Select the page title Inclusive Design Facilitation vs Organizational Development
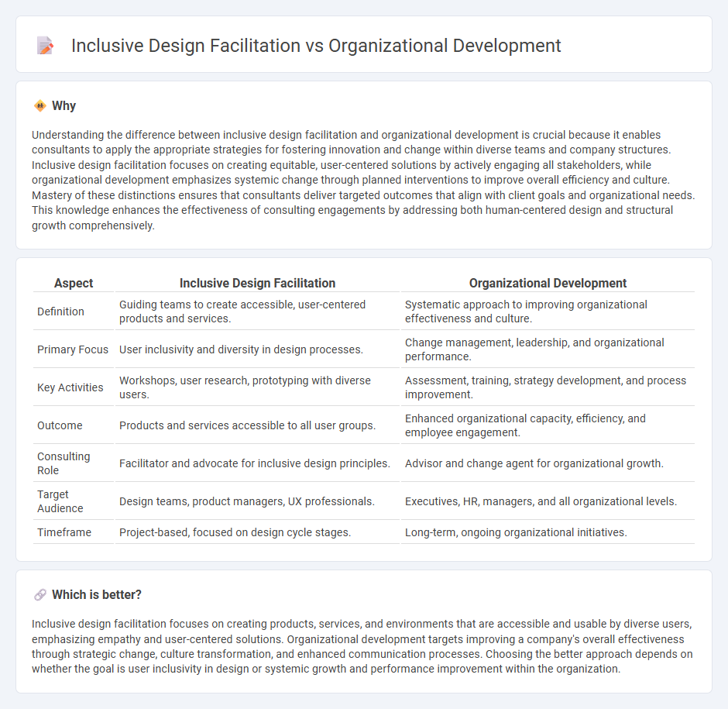 click(316, 46)
